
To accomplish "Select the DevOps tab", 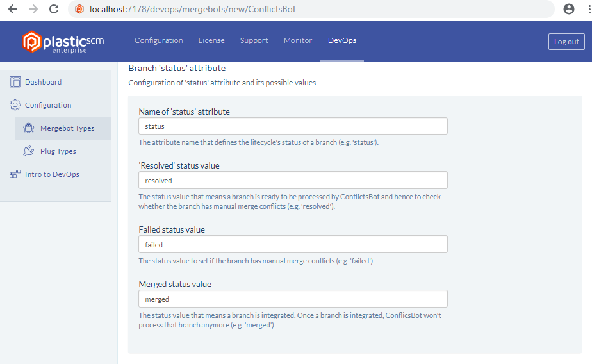I will 342,40.
